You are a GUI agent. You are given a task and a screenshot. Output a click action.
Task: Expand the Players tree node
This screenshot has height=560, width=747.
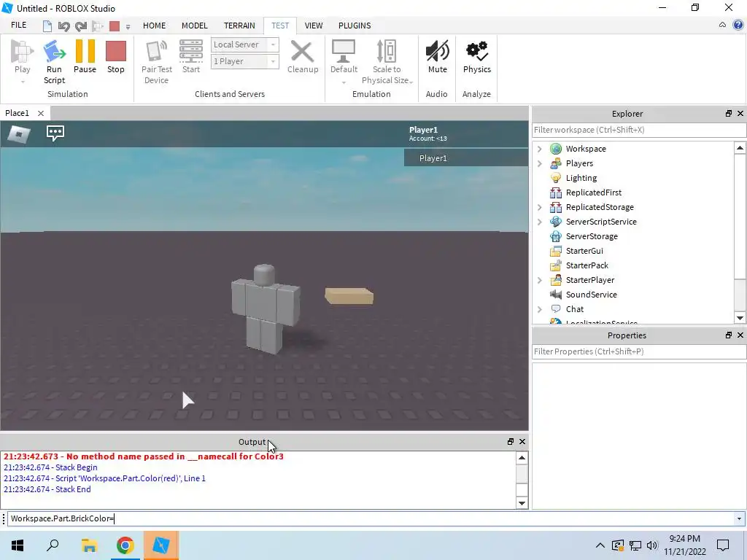pos(539,163)
